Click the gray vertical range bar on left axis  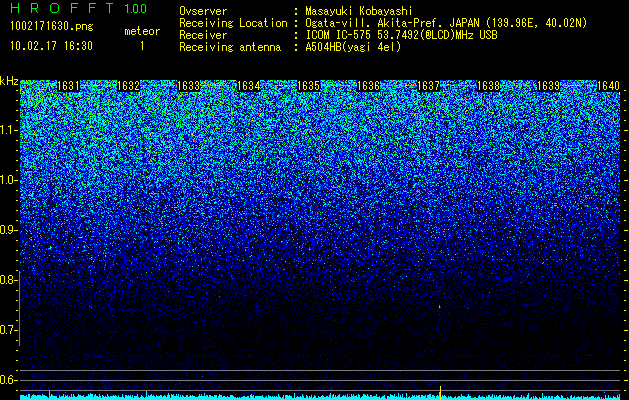click(x=20, y=308)
